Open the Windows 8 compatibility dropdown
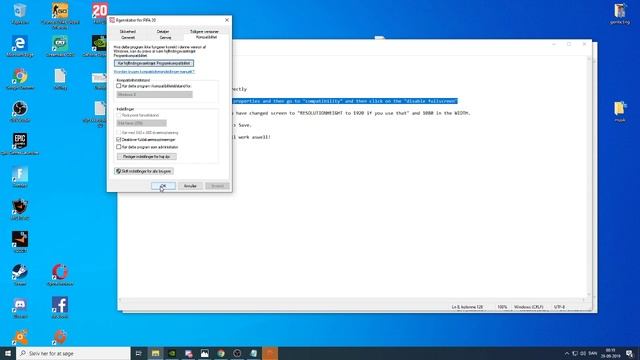 (154, 94)
